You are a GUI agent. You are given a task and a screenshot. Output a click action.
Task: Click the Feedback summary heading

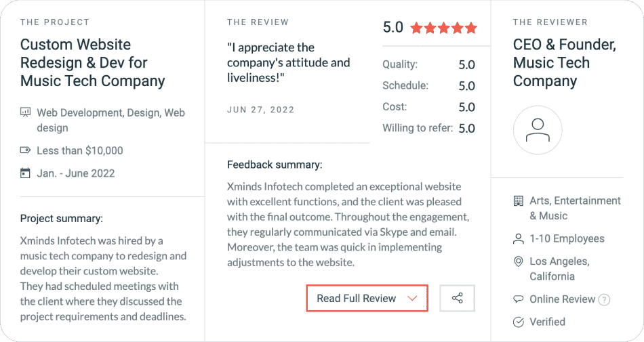[x=275, y=165]
